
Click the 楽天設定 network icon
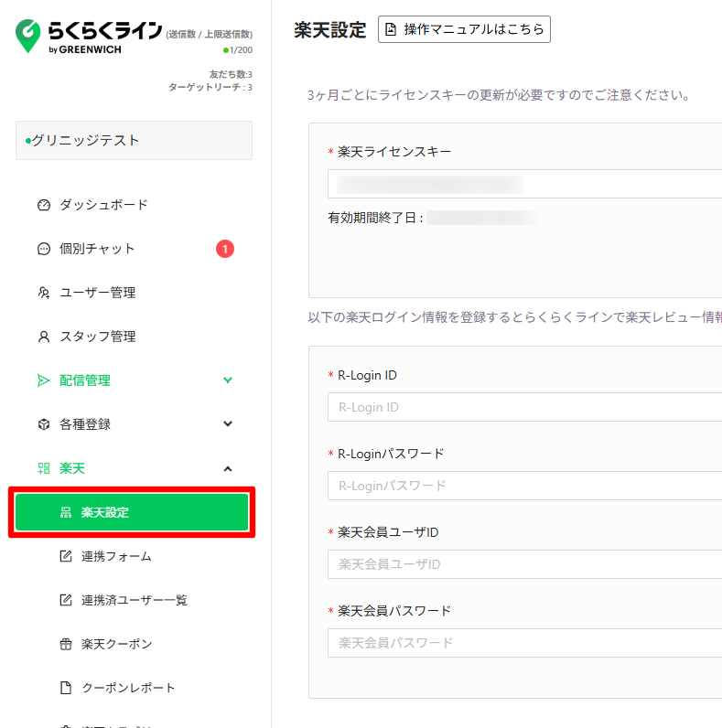(66, 512)
